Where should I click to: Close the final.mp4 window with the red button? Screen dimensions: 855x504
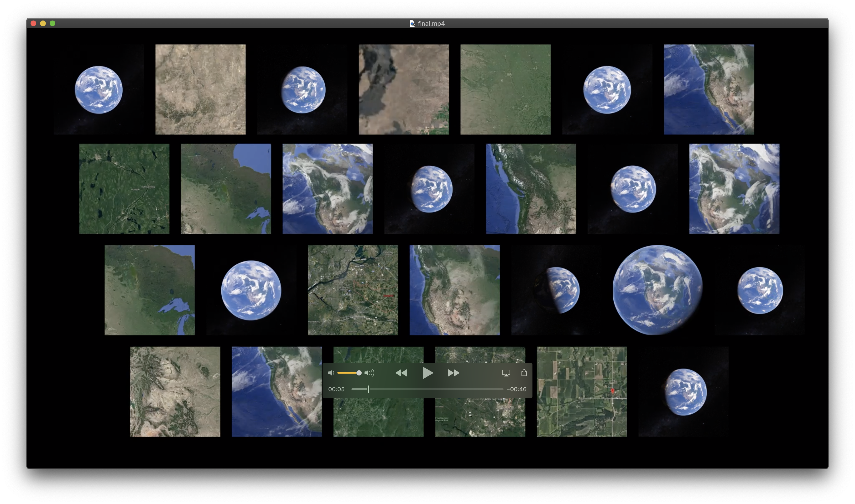tap(33, 23)
